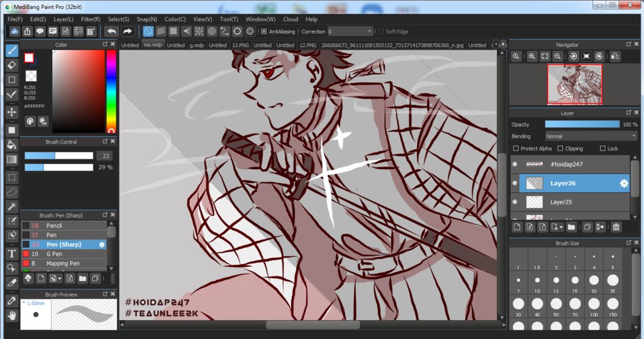
Task: Add a new layer folder
Action: (x=571, y=227)
